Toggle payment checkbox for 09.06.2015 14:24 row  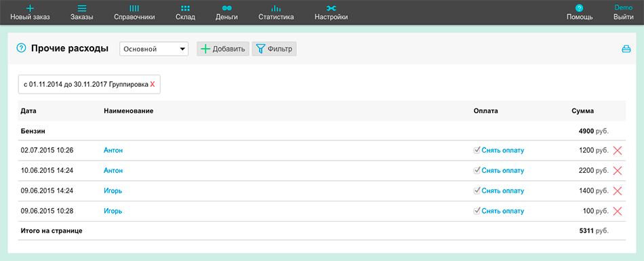(477, 190)
